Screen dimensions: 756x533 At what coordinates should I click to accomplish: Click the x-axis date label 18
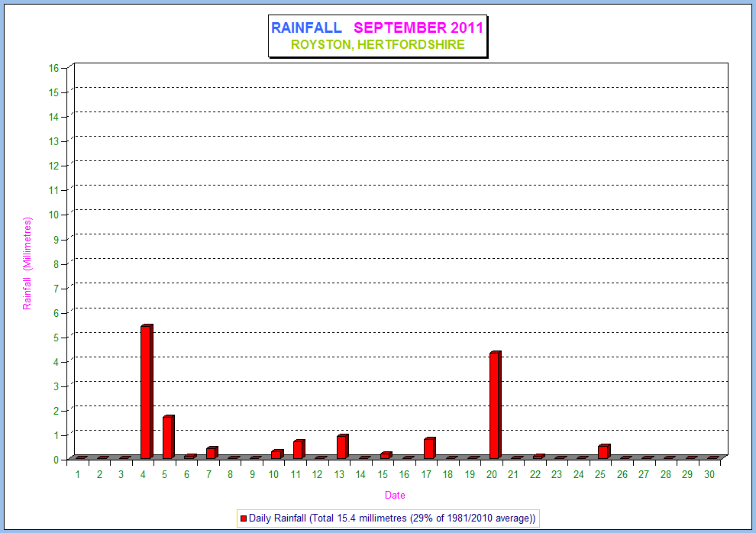(x=448, y=475)
